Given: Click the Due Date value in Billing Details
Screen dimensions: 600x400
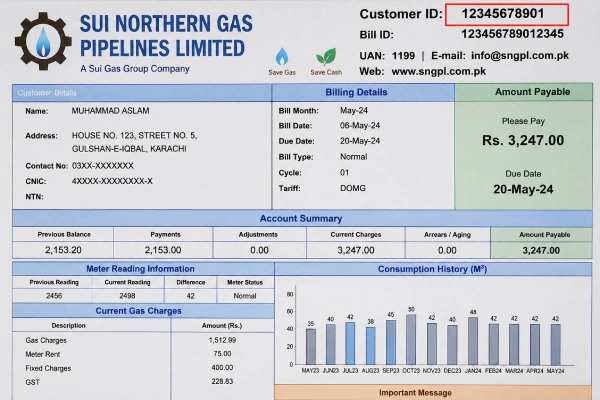Looking at the screenshot, I should coord(360,141).
